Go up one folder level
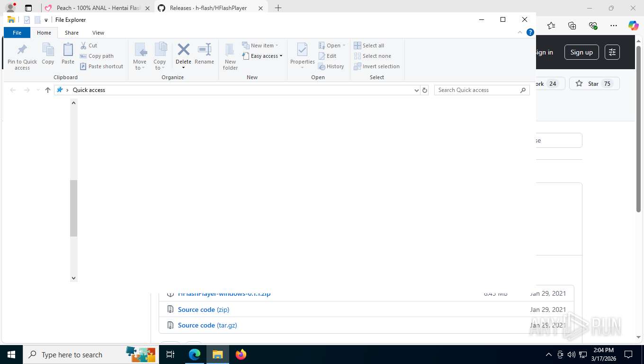The width and height of the screenshot is (644, 364). 47,90
